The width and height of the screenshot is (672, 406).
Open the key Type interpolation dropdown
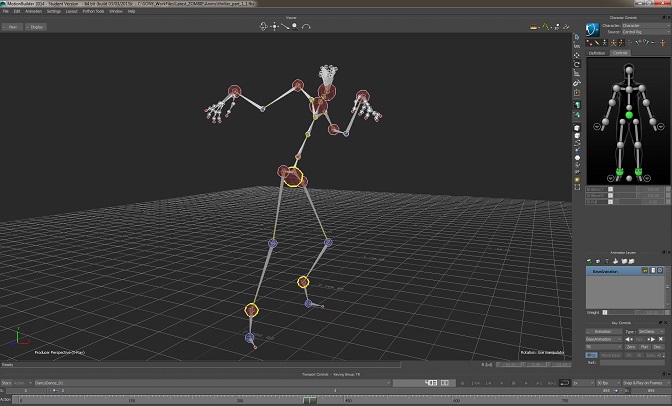[651, 331]
